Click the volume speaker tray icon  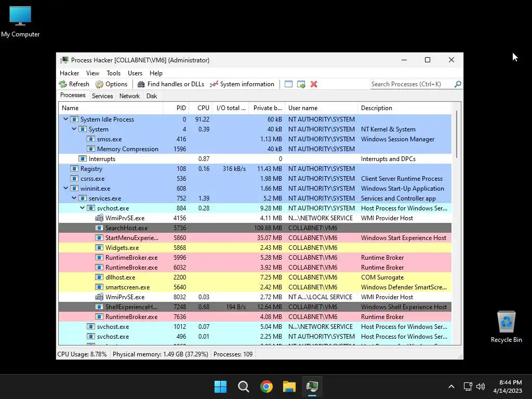pos(481,387)
